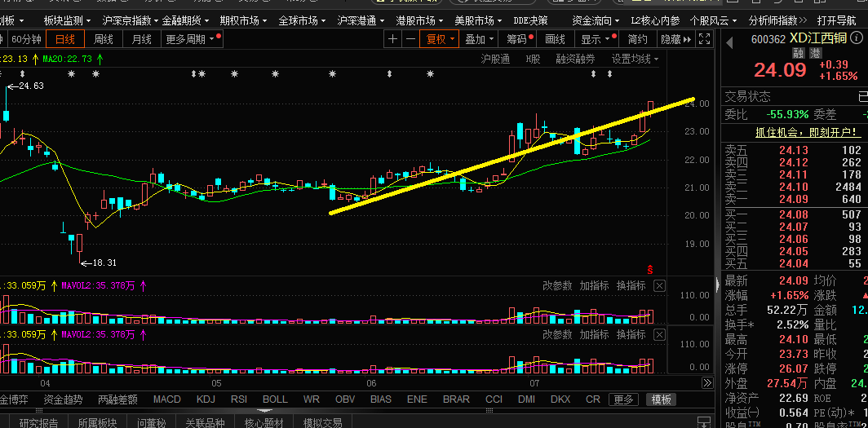Image resolution: width=868 pixels, height=428 pixels.
Task: Toggle fullscreen chart icon
Action: tap(704, 39)
